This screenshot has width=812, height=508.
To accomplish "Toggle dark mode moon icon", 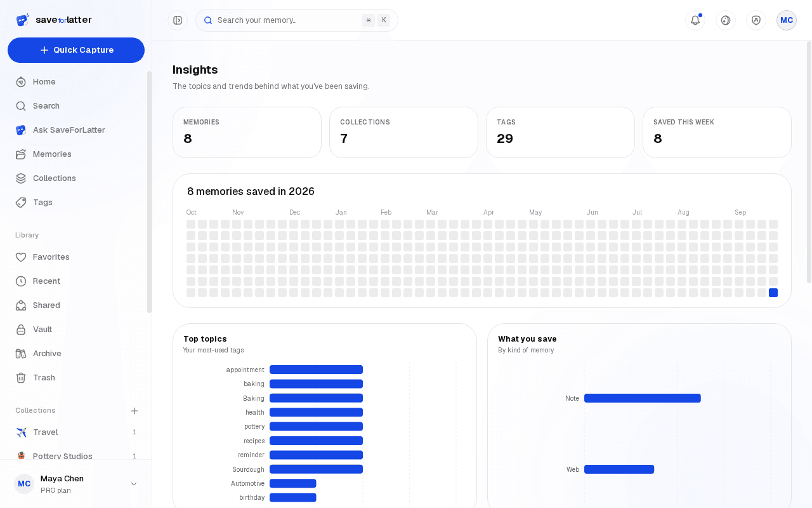I will [x=726, y=20].
